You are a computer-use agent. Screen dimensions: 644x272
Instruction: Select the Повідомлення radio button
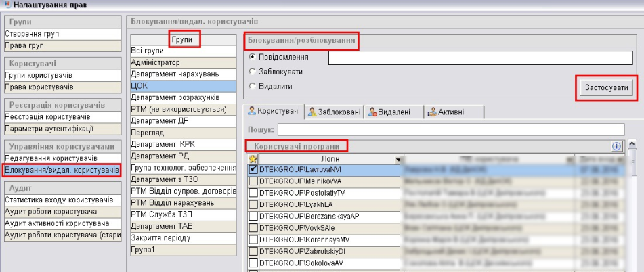tap(253, 57)
